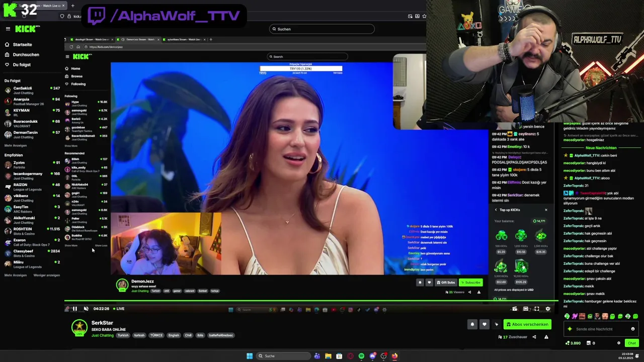Toggle theater mode in player
Screen dimensions: 644x362
pyautogui.click(x=526, y=309)
